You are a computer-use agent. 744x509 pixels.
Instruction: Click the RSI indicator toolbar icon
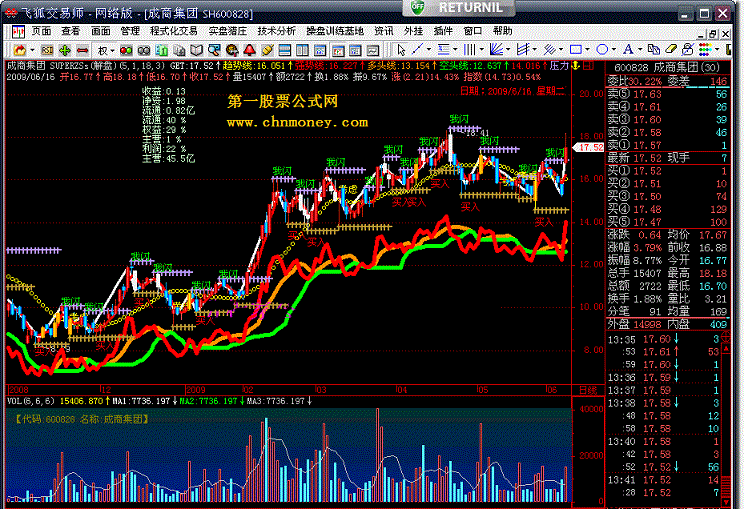tap(47, 50)
